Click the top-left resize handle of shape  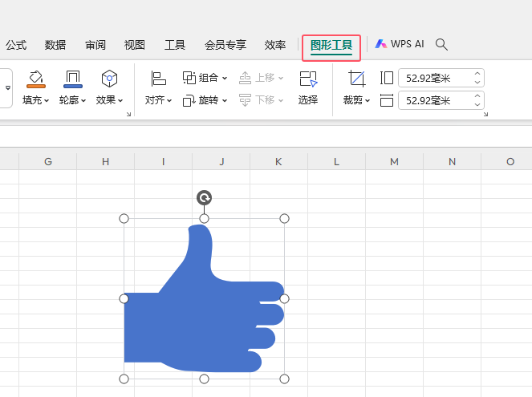pos(124,218)
